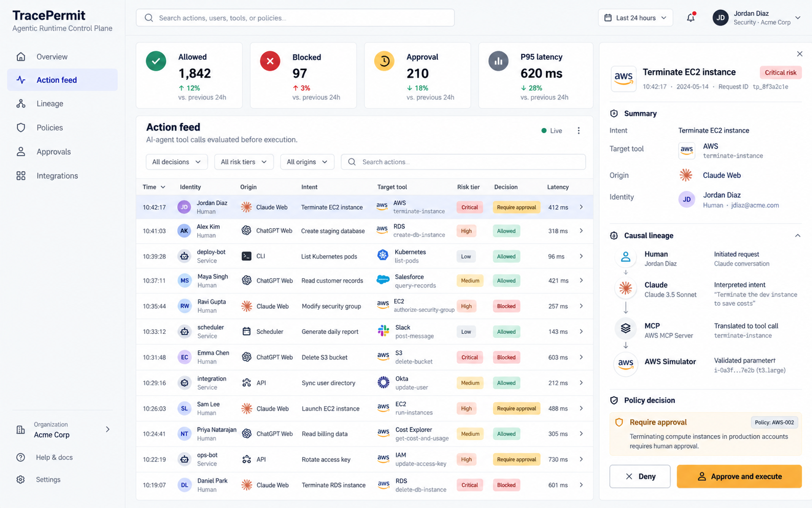Click the Allowed green checkmark icon
Image resolution: width=812 pixels, height=508 pixels.
[156, 61]
